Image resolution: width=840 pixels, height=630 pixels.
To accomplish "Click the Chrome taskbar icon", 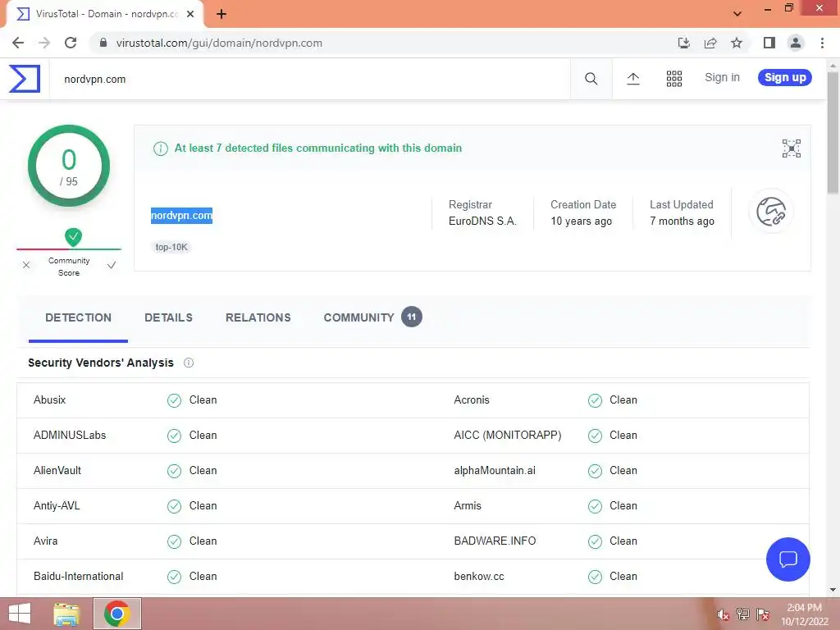I will point(117,614).
